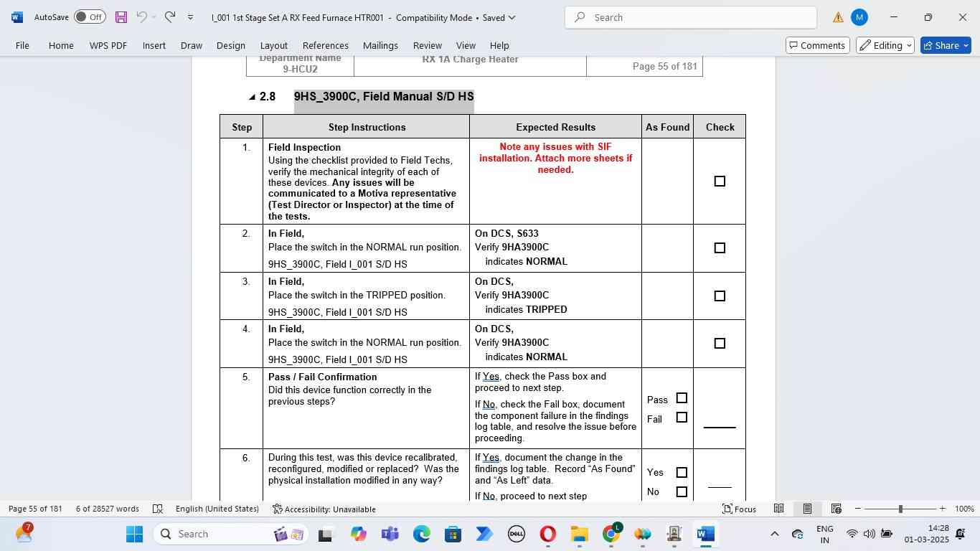Screen dimensions: 980x551
Task: Click the Undo arrow icon
Action: [x=142, y=17]
